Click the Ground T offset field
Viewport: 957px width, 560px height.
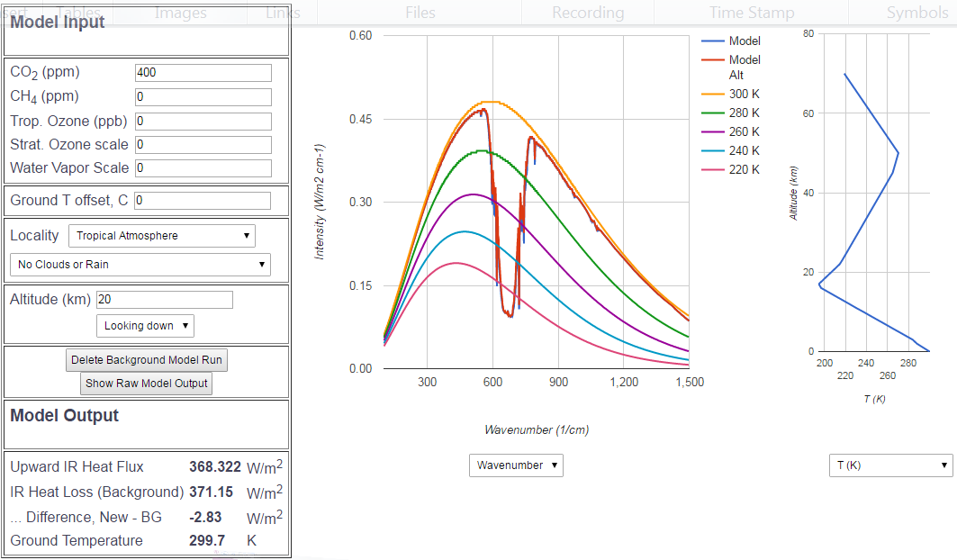click(202, 201)
